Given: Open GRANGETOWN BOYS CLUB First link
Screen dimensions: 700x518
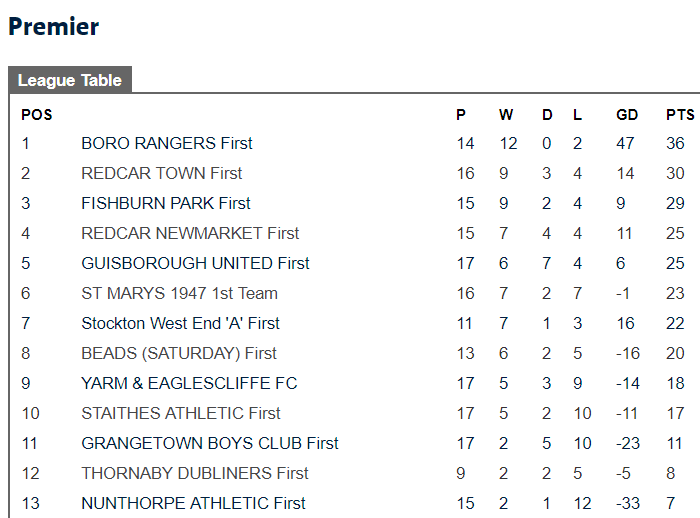Looking at the screenshot, I should (210, 443).
